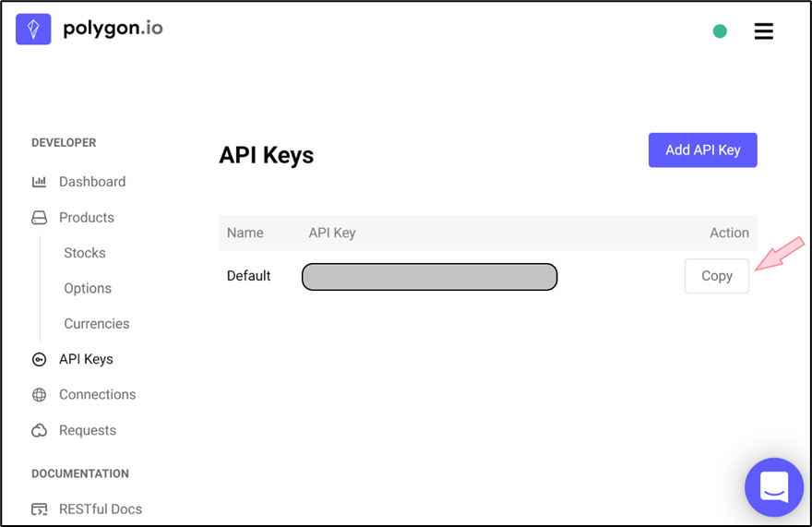Expand the Products section
812x527 pixels.
87,218
